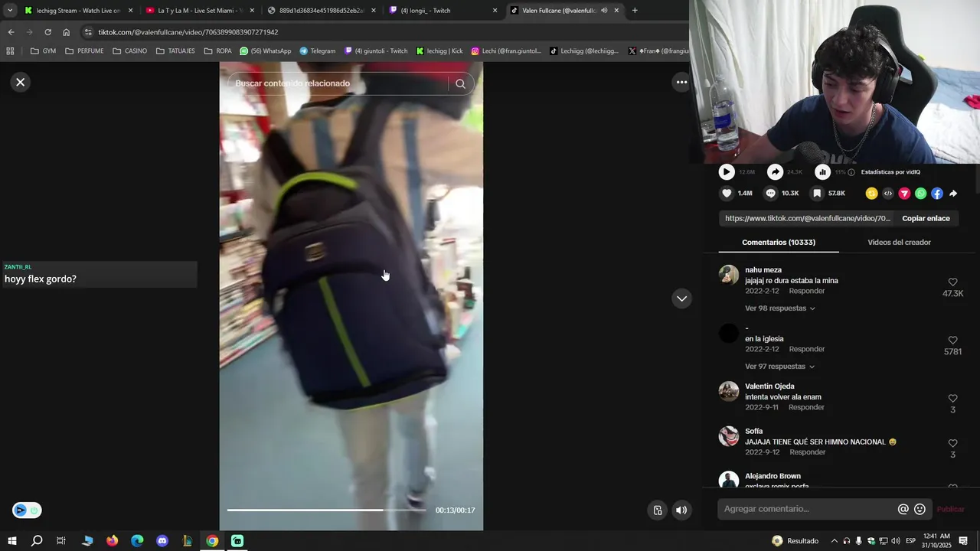Open the emoji picker in comment box
980x551 pixels.
pos(920,509)
